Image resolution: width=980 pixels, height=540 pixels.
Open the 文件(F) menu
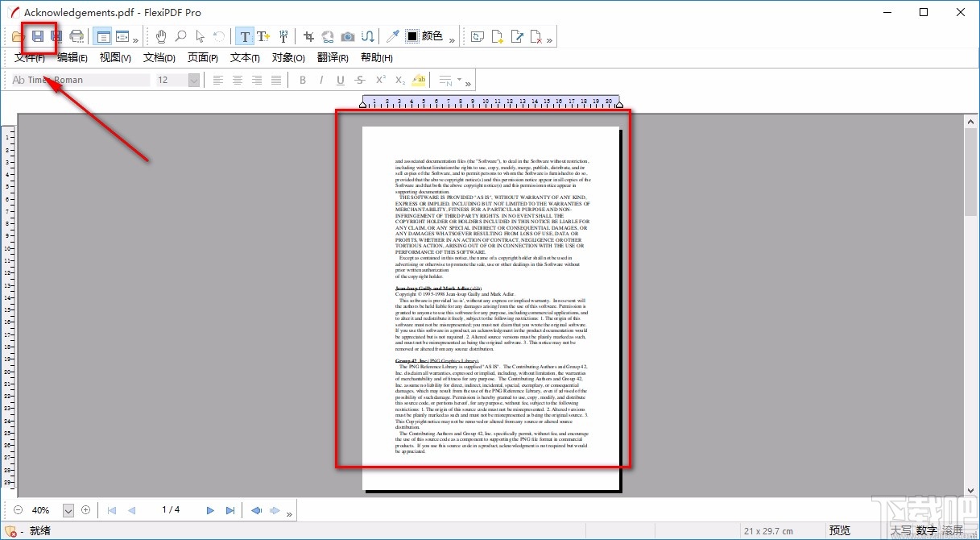point(30,57)
